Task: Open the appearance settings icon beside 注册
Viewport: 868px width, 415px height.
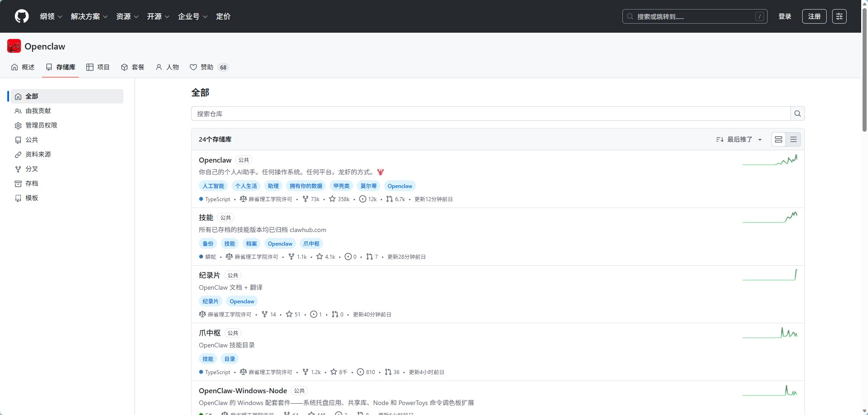Action: (x=839, y=16)
